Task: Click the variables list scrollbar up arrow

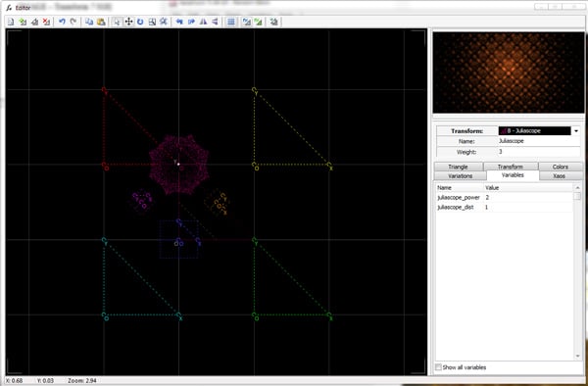Action: tap(577, 187)
